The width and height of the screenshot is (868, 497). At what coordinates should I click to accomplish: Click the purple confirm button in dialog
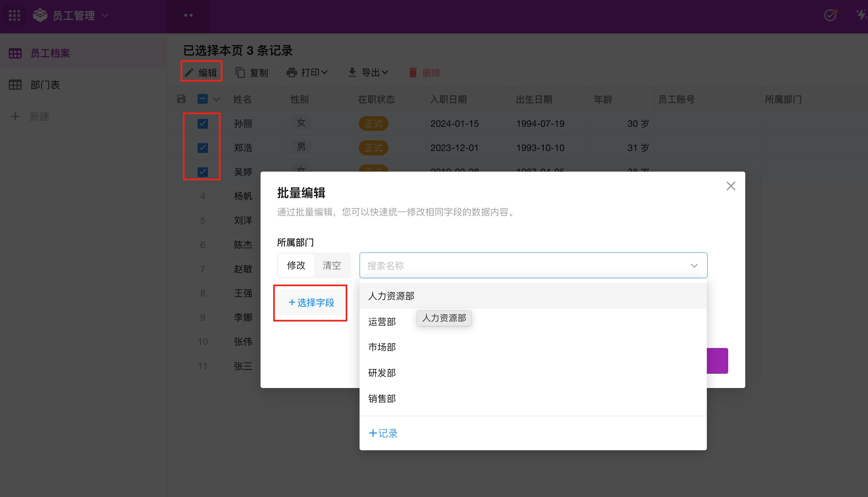[x=717, y=361]
